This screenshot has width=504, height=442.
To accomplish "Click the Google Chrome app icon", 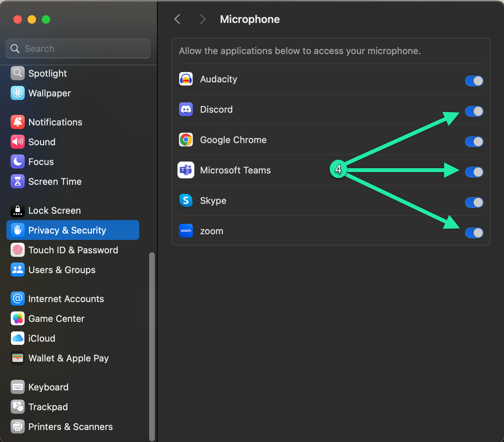I will (186, 140).
